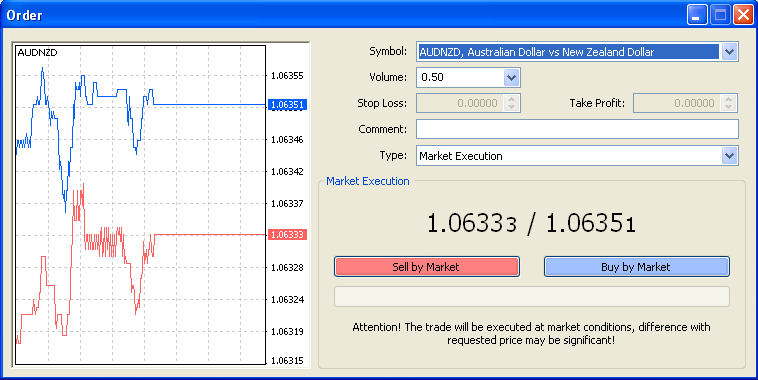Viewport: 758px width, 380px height.
Task: Click the 1.06324 price axis label
Action: [x=287, y=300]
